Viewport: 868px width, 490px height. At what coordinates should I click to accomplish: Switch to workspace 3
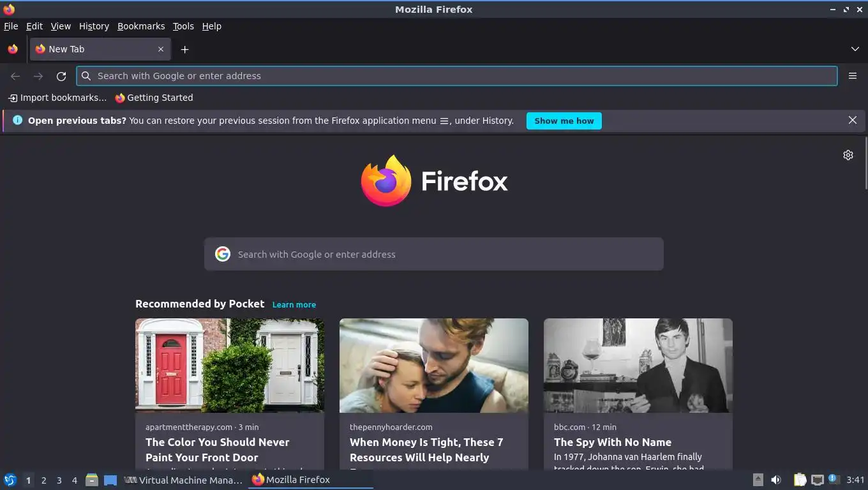point(59,480)
